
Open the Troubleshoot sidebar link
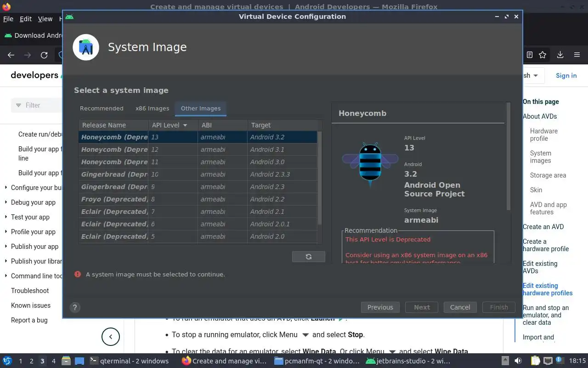(30, 291)
